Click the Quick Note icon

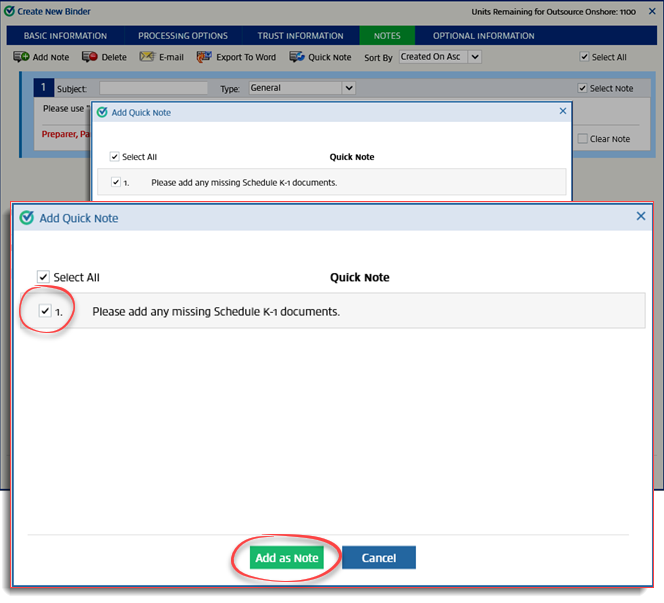coord(297,57)
